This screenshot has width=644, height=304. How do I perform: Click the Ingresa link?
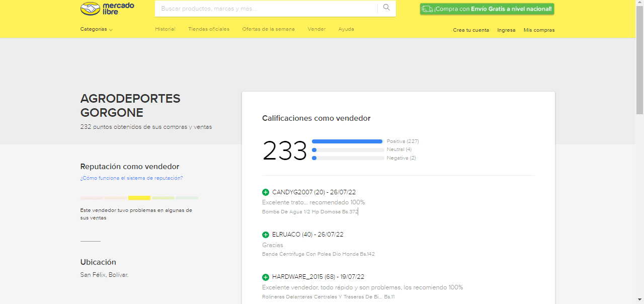click(506, 30)
